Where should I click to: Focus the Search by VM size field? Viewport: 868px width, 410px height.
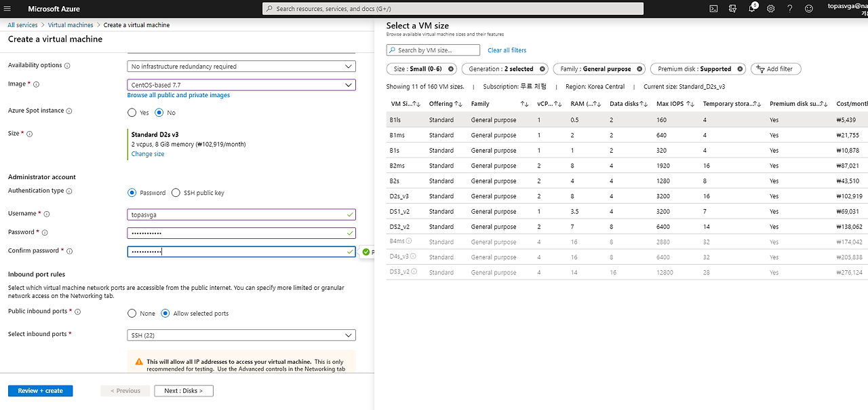433,50
